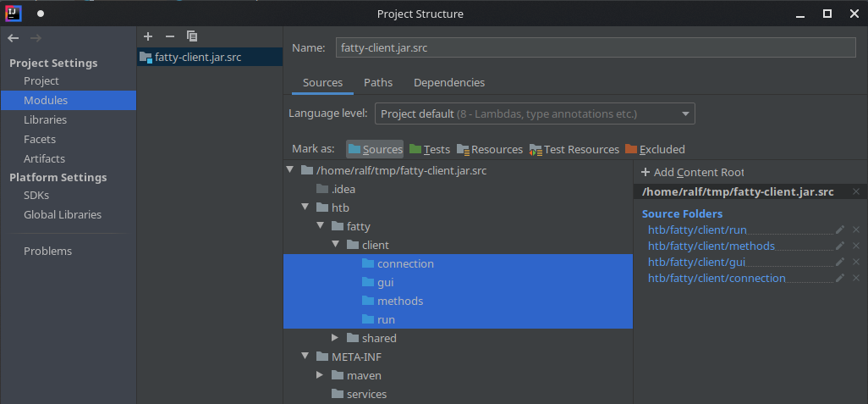This screenshot has width=868, height=404.
Task: Edit properties of htb/fatty/client/run source folder
Action: click(840, 230)
